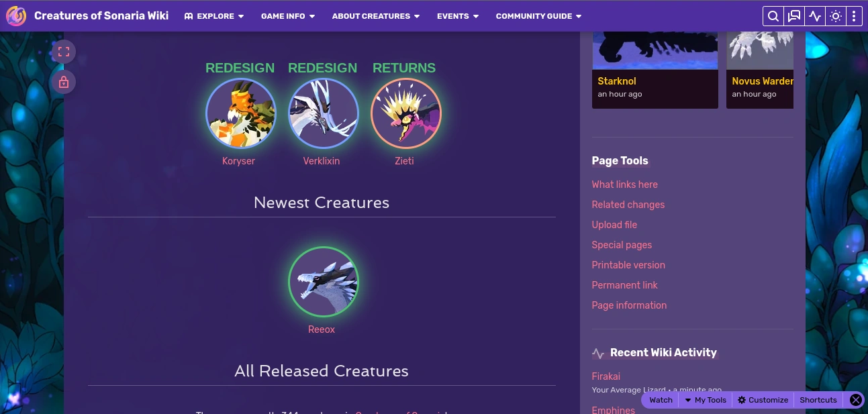Viewport: 868px width, 414px height.
Task: Open the search icon in header
Action: pyautogui.click(x=773, y=16)
